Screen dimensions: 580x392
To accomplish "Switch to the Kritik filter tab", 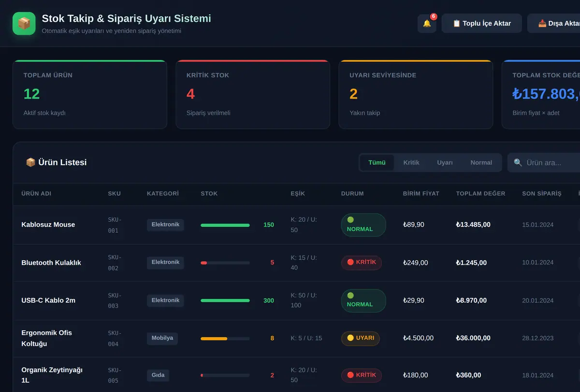I will click(x=411, y=162).
